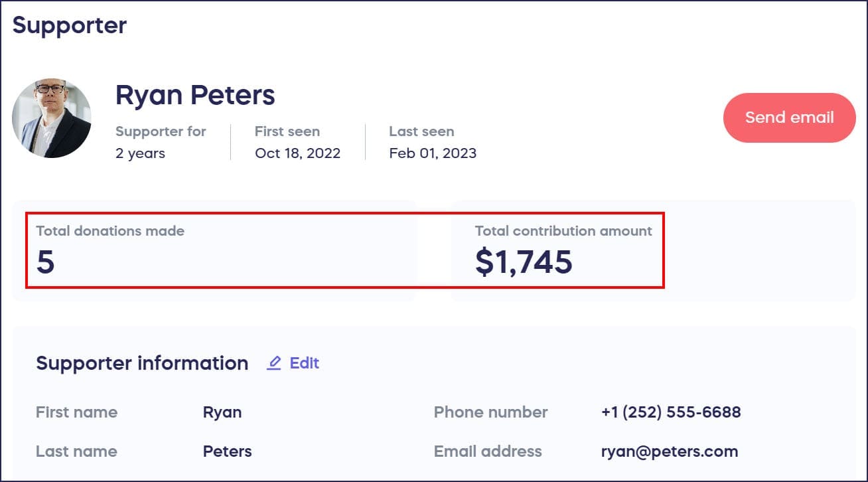This screenshot has height=482, width=868.
Task: Click the Ryan Peters name heading
Action: click(x=195, y=96)
